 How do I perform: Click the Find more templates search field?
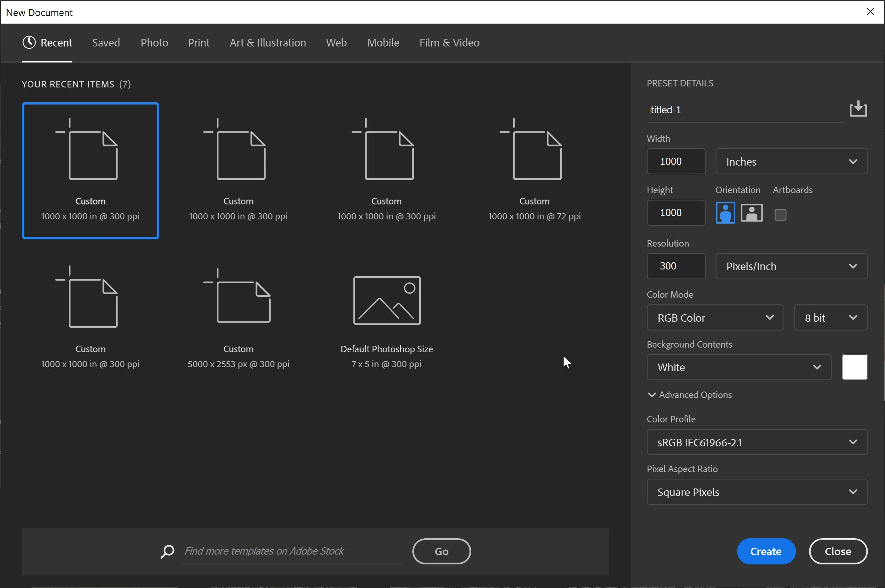292,551
